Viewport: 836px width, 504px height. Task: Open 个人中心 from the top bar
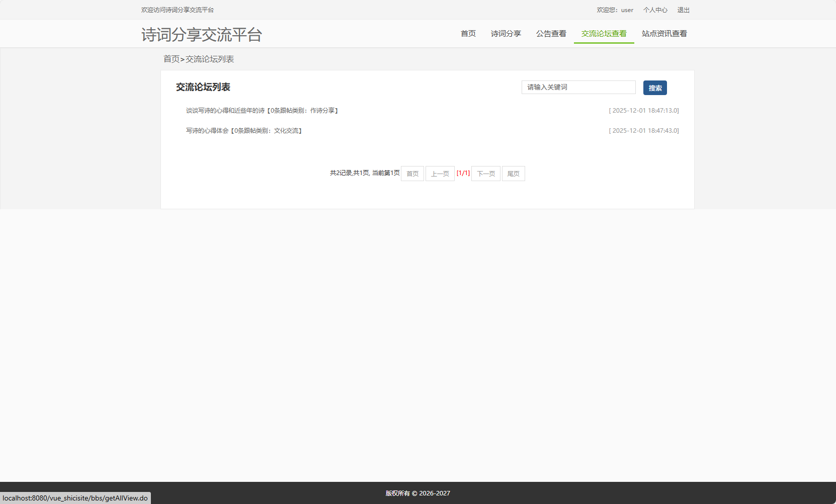pos(655,10)
